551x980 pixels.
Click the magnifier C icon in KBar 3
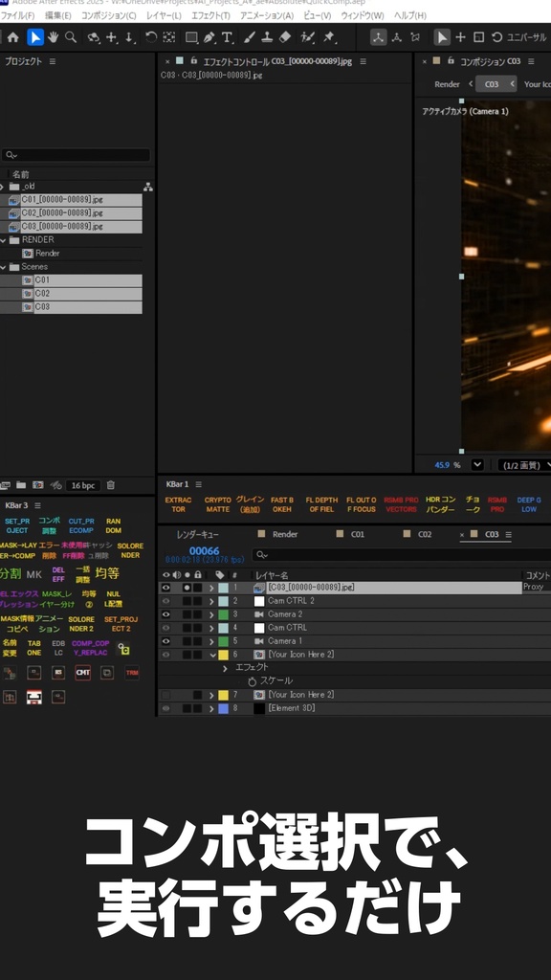pyautogui.click(x=123, y=649)
